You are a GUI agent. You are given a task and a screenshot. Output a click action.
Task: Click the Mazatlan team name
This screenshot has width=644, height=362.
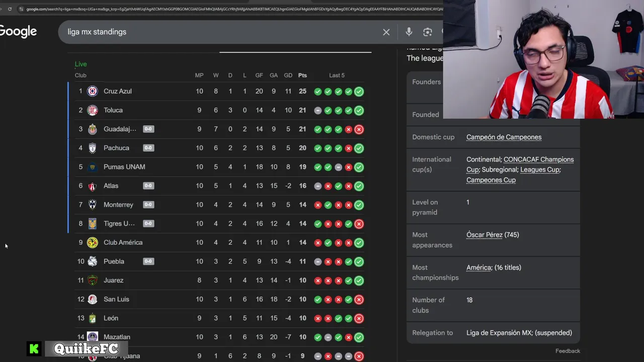pyautogui.click(x=117, y=337)
